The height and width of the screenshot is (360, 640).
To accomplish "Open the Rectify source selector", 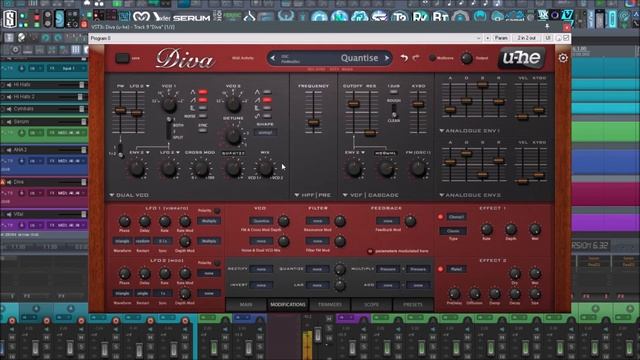I will click(261, 269).
